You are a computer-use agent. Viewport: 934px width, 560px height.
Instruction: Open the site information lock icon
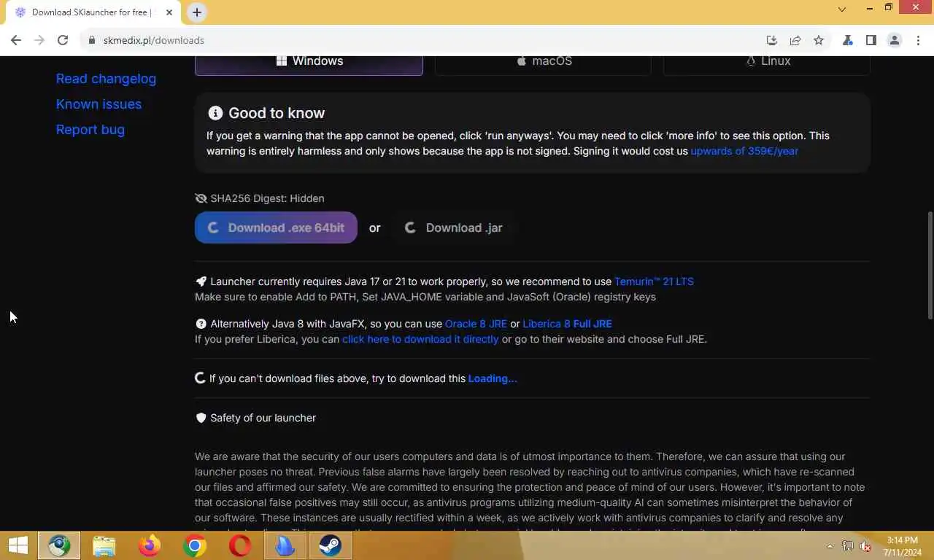[92, 40]
